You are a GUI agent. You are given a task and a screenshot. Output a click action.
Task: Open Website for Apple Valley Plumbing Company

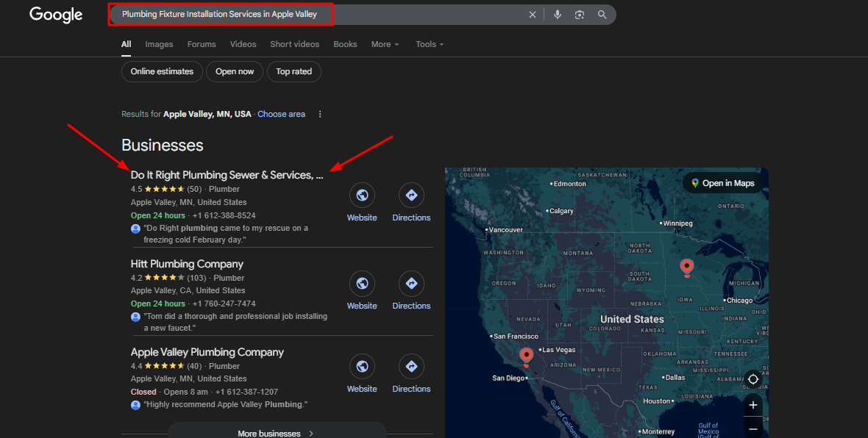click(x=362, y=367)
